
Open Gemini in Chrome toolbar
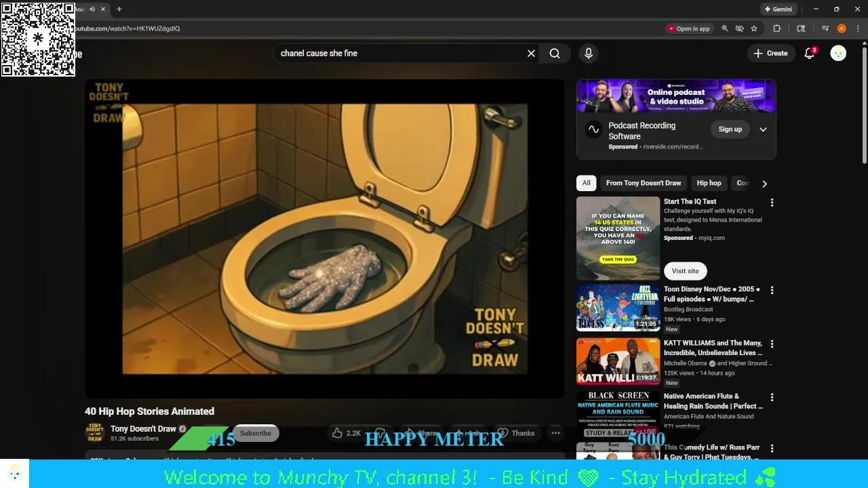(x=778, y=9)
